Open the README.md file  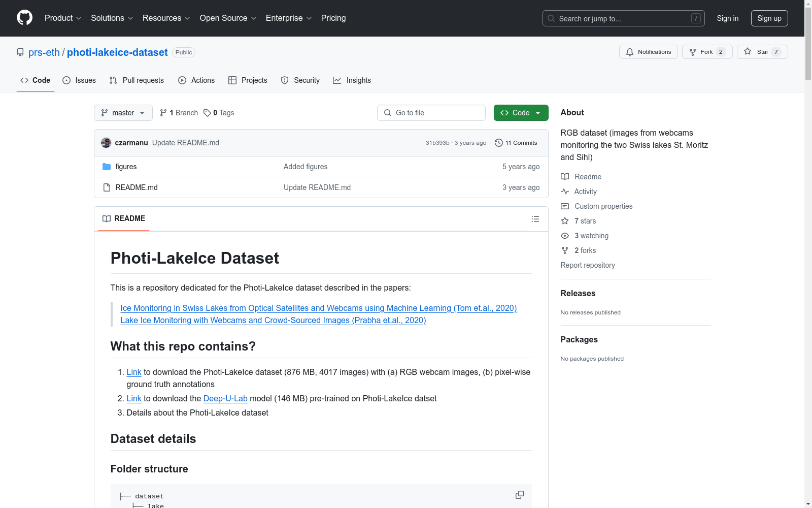coord(137,187)
